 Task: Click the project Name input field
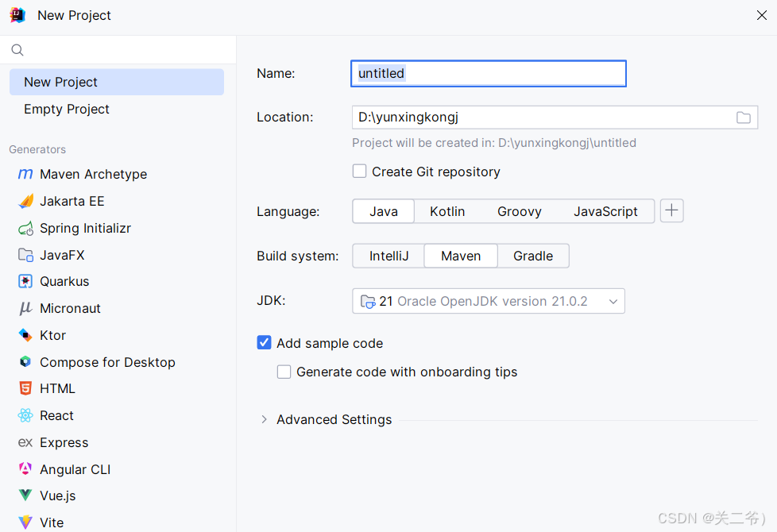[x=489, y=73]
